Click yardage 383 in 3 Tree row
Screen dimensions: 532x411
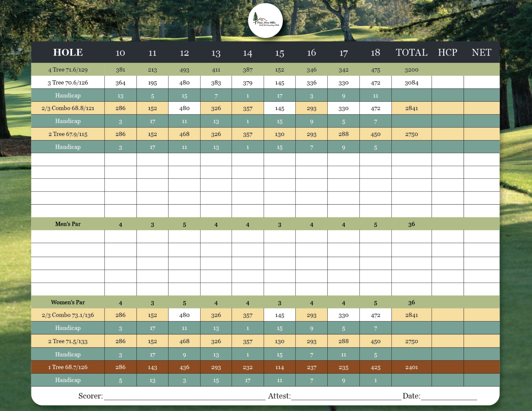click(x=216, y=83)
